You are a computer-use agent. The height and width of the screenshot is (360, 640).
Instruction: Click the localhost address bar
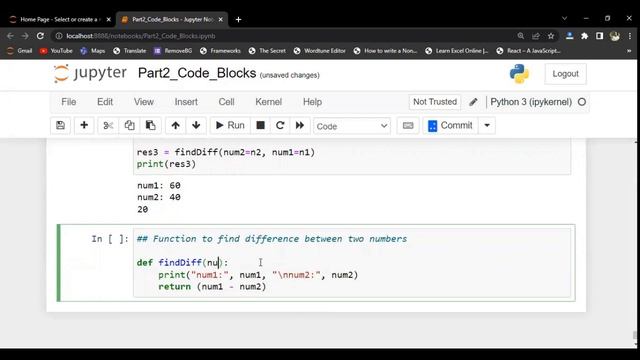(x=282, y=36)
